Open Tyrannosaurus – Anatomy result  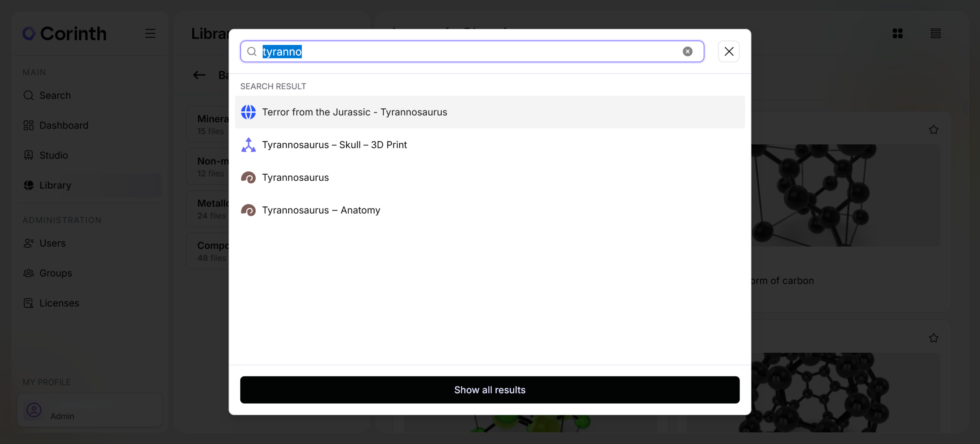tap(321, 210)
